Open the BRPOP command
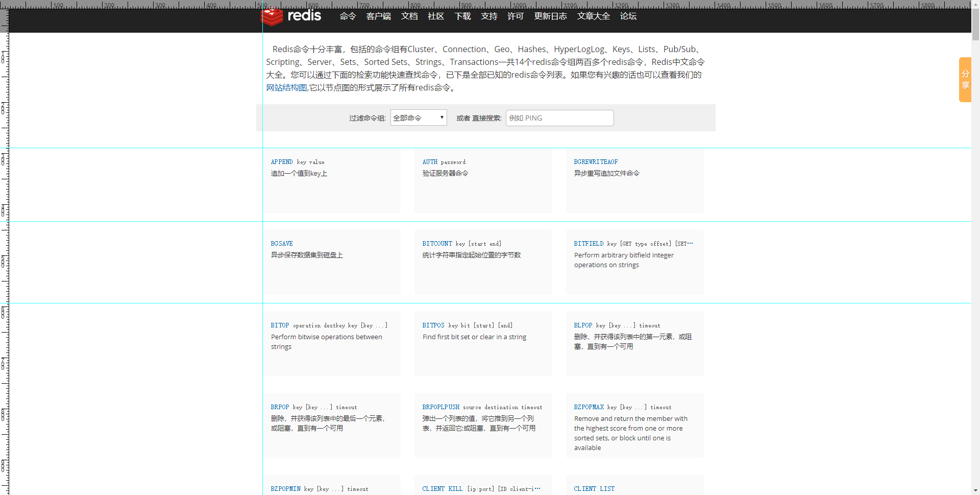This screenshot has width=980, height=495. tap(314, 407)
